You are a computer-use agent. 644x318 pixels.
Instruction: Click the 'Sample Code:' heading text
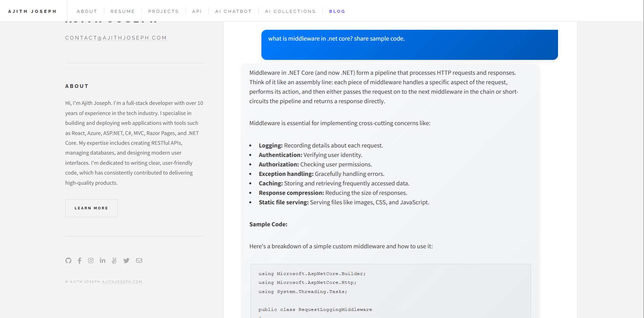(269, 224)
